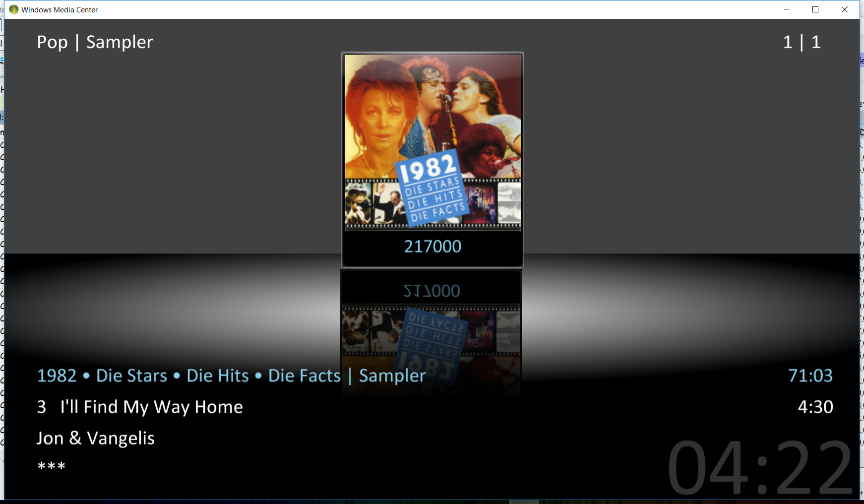The image size is (864, 504).
Task: Select the track I'll Find My Way Home
Action: 152,407
